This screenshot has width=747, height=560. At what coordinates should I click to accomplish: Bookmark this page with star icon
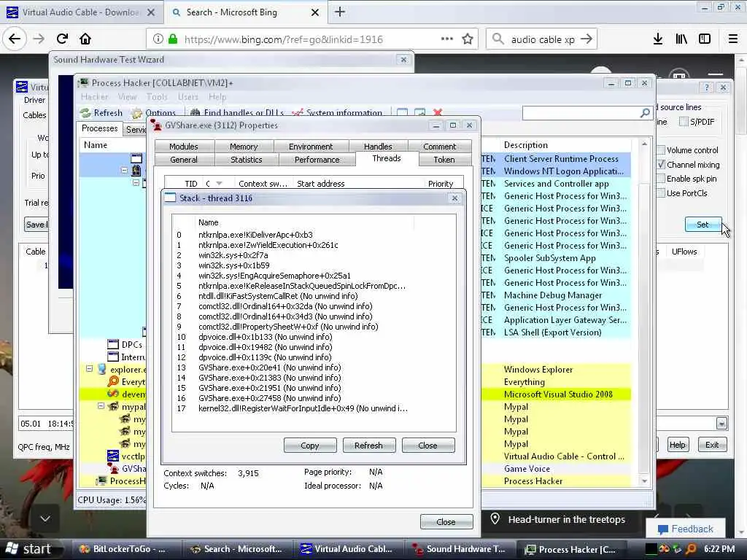[x=468, y=39]
